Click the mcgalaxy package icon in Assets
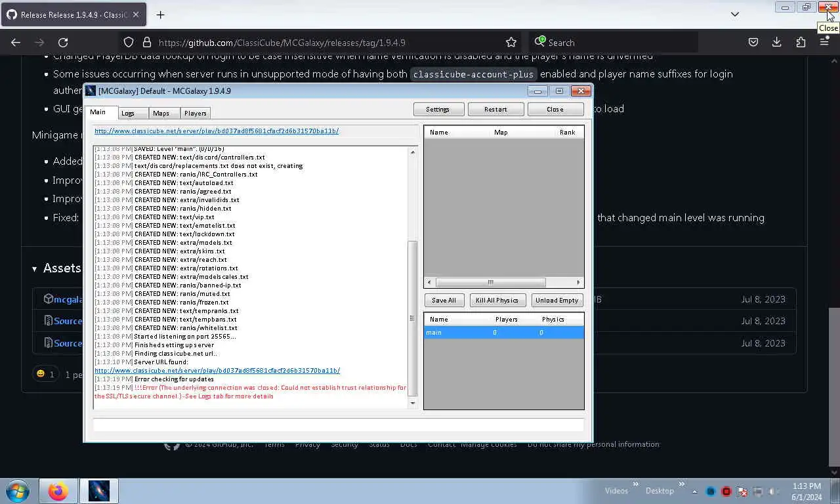Screen dimensions: 840x504 (x=49, y=299)
